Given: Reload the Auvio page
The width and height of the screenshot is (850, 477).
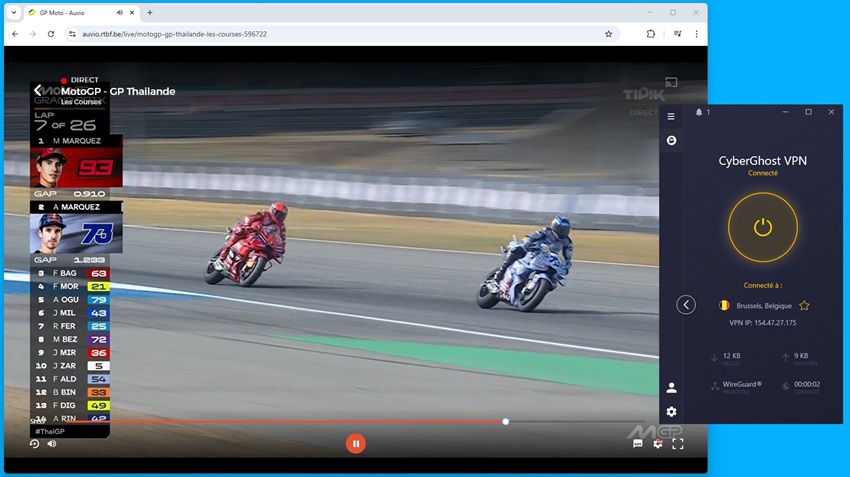Looking at the screenshot, I should [x=51, y=34].
